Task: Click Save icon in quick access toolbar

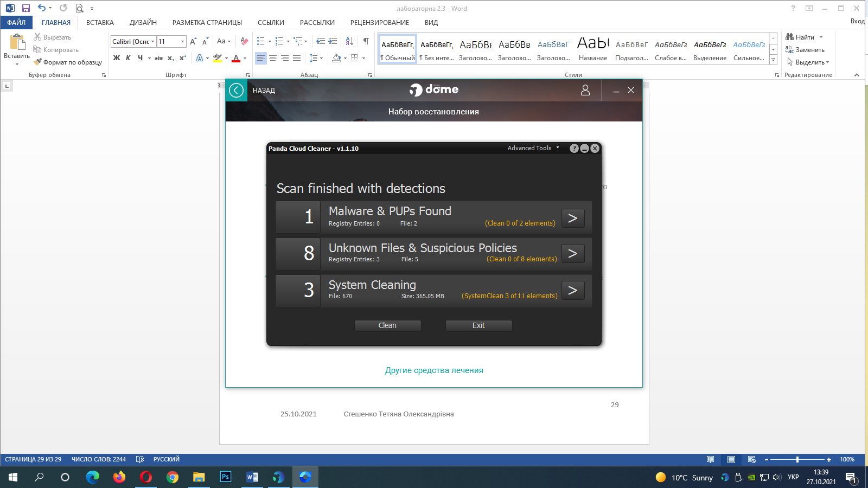Action: coord(25,8)
